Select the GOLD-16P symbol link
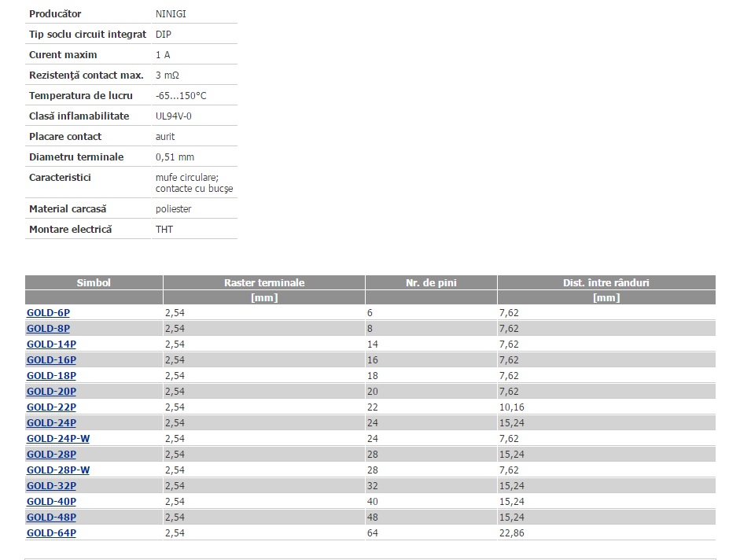 pyautogui.click(x=51, y=359)
